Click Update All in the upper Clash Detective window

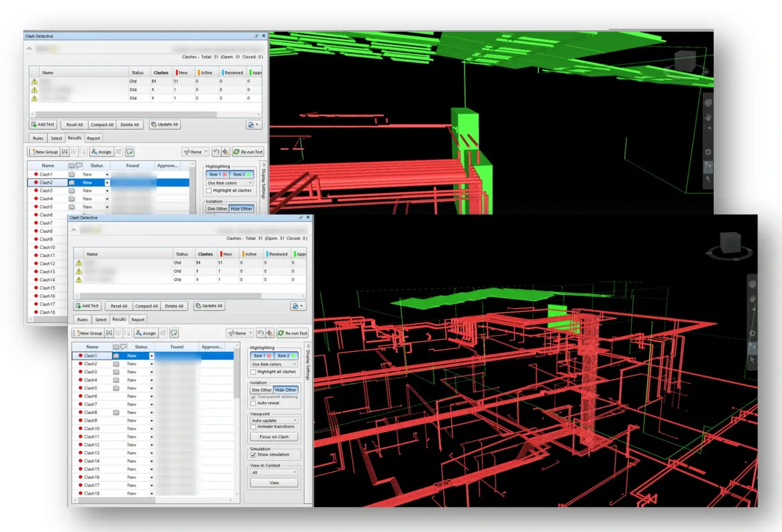(165, 125)
